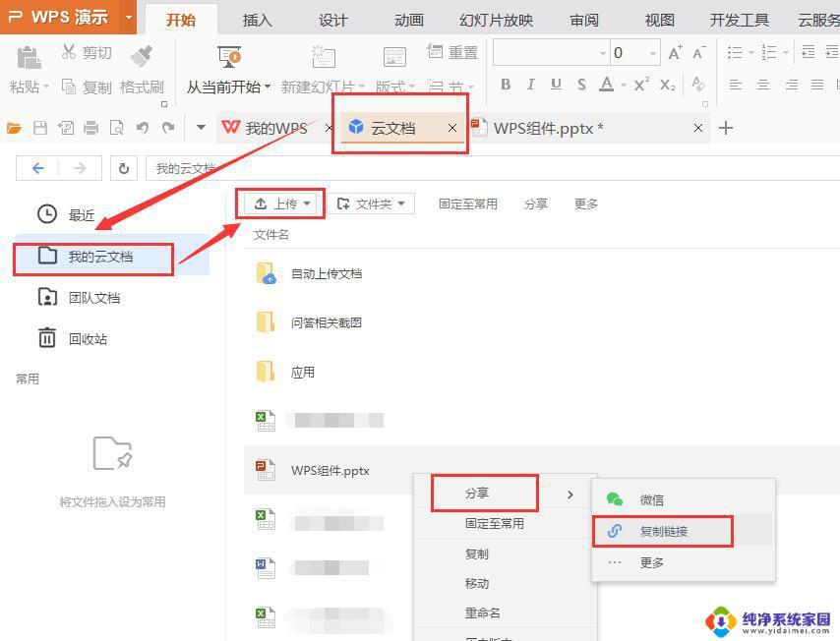Toggle underline formatting
Image resolution: width=840 pixels, height=641 pixels.
click(x=556, y=86)
